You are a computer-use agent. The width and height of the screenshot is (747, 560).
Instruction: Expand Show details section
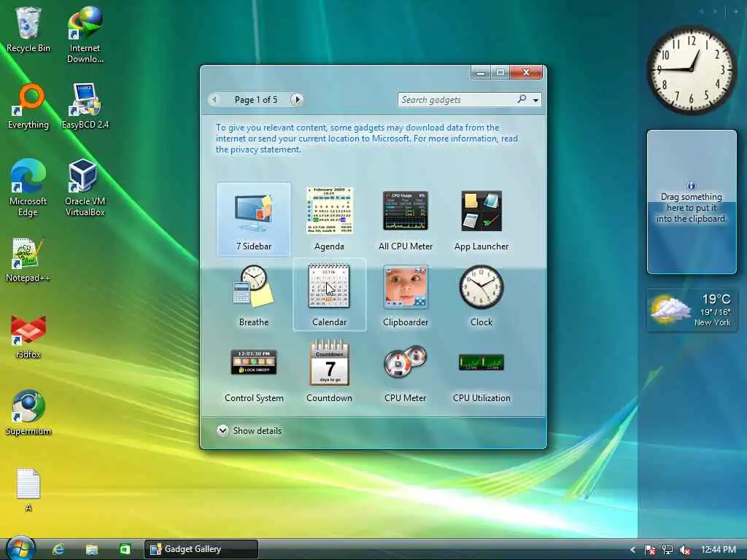pyautogui.click(x=249, y=430)
